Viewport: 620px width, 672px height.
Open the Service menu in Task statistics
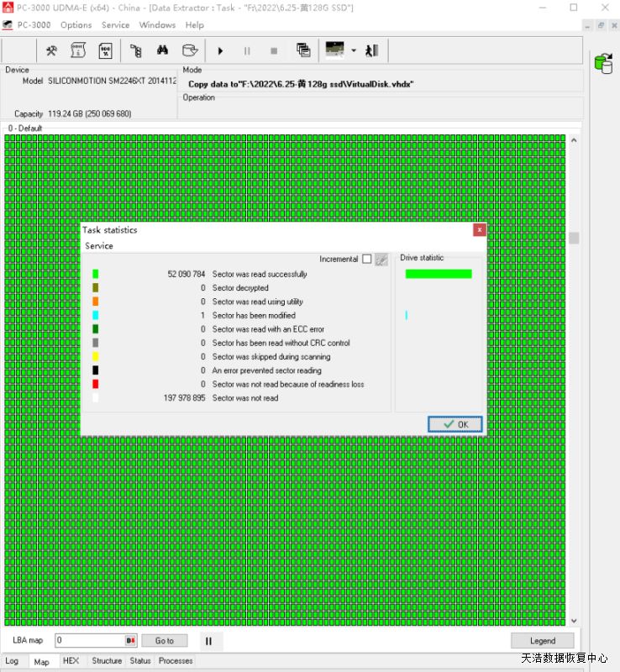[x=99, y=246]
